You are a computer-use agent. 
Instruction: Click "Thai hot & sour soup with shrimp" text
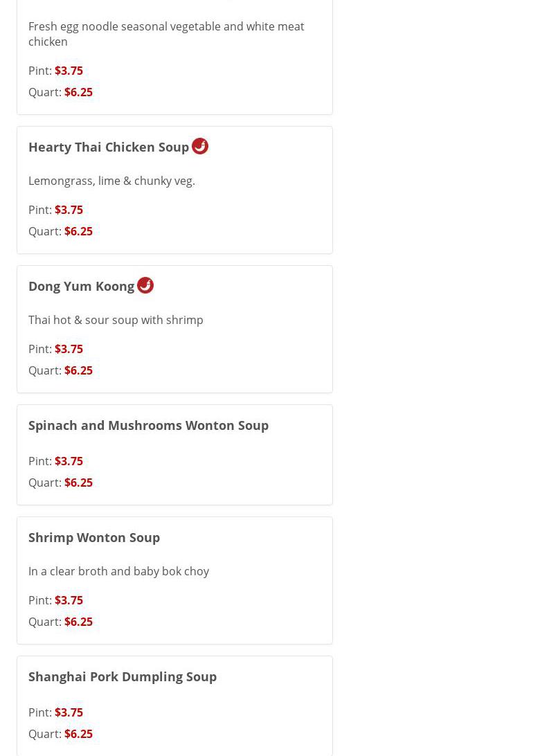point(116,320)
